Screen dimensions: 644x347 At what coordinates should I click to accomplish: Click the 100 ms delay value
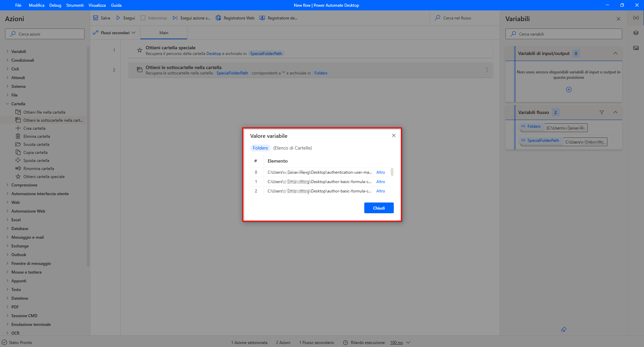[396, 343]
